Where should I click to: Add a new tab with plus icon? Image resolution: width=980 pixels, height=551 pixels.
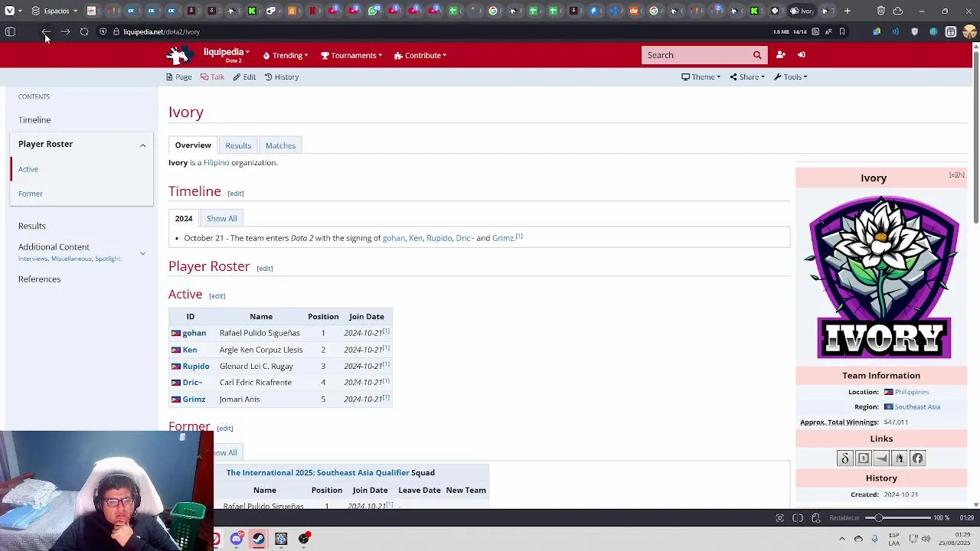847,11
